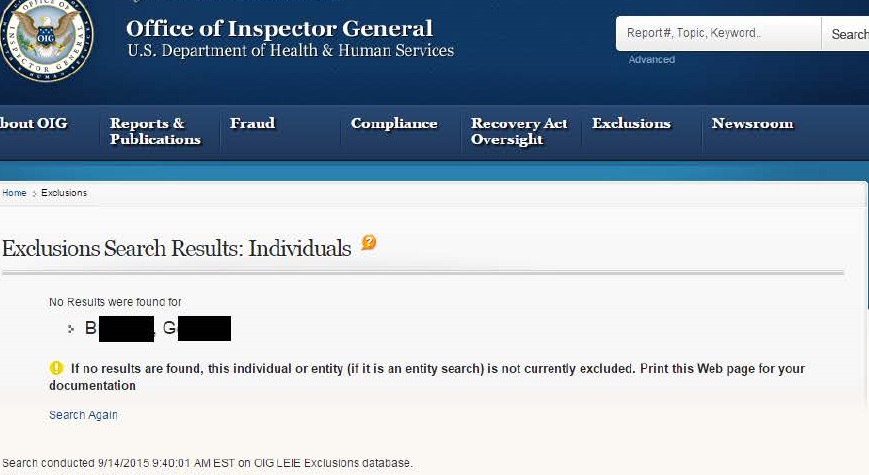Click the Report#, Topic, Keyword search field
Viewport: 869px width, 475px height.
[718, 33]
